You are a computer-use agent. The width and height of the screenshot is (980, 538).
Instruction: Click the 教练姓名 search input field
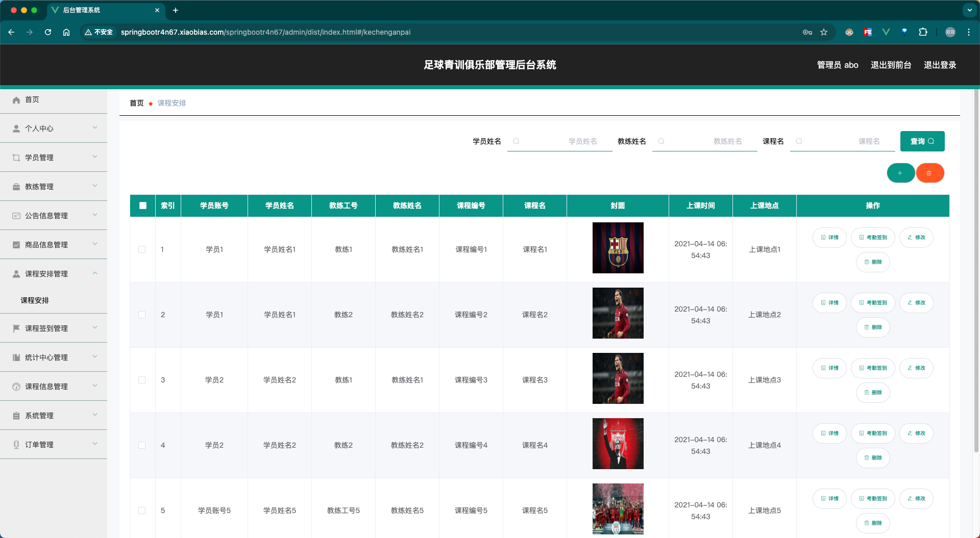pyautogui.click(x=705, y=141)
